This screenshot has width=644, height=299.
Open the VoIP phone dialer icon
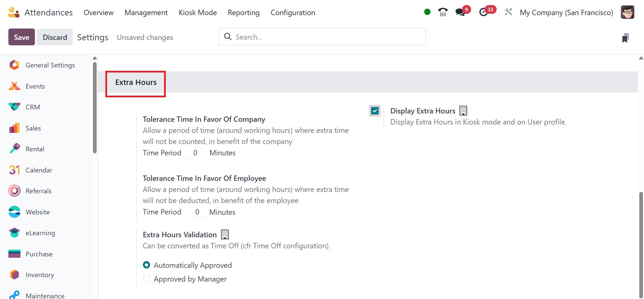[x=443, y=12]
